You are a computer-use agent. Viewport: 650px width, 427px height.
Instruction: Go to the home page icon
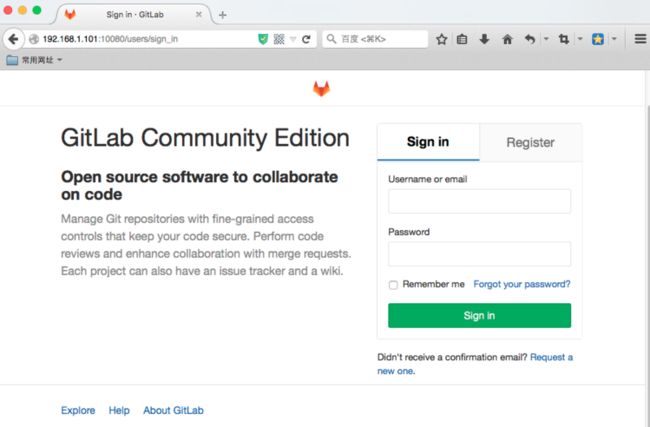(507, 39)
